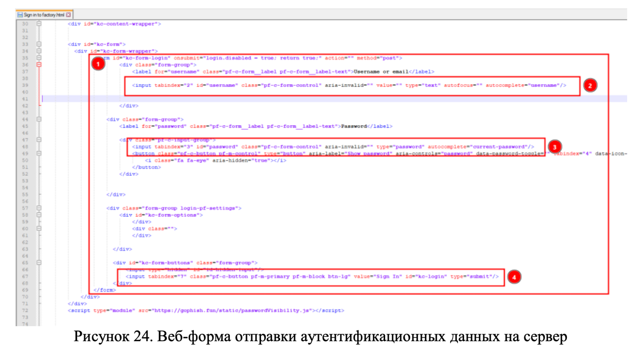Viewport: 644px width, 350px height.
Task: Collapse the fold marker at line 34
Action: point(39,51)
